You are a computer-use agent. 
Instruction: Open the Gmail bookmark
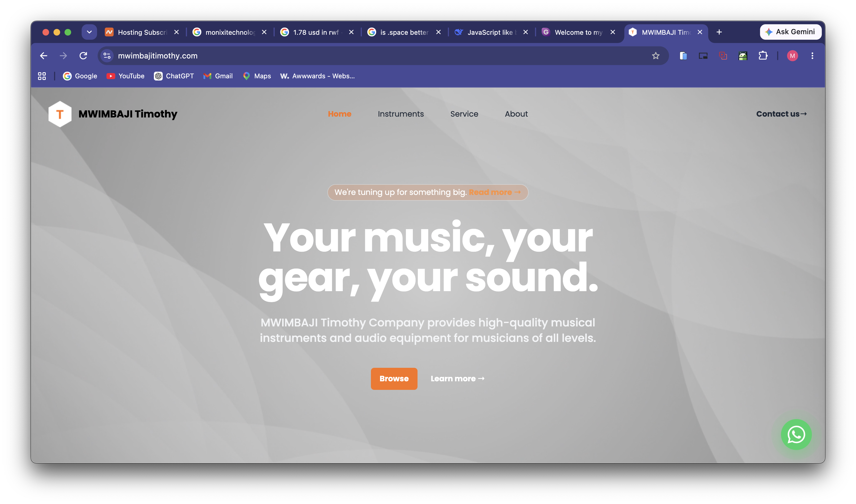pos(218,76)
